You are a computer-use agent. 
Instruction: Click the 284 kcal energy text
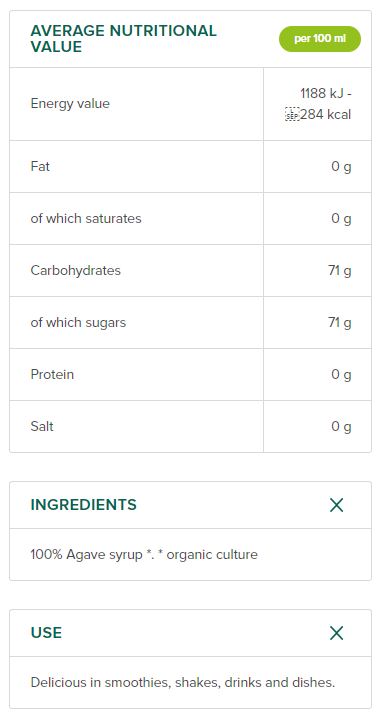(x=326, y=114)
